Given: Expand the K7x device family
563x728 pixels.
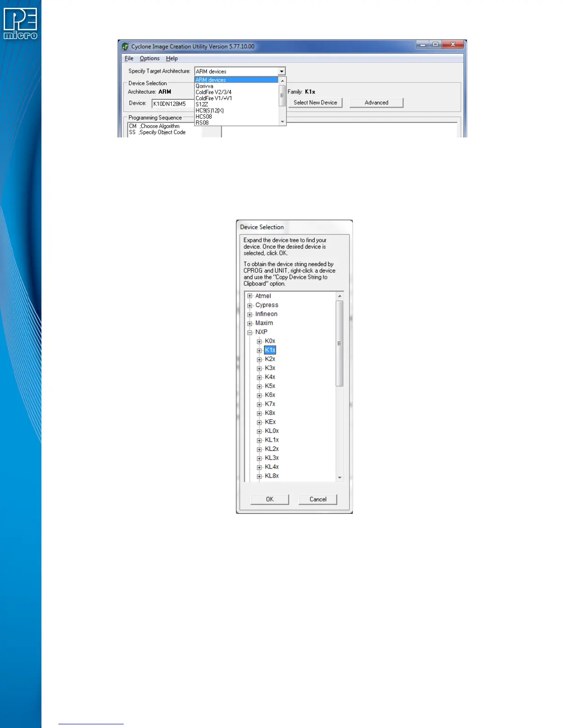Looking at the screenshot, I should click(259, 404).
